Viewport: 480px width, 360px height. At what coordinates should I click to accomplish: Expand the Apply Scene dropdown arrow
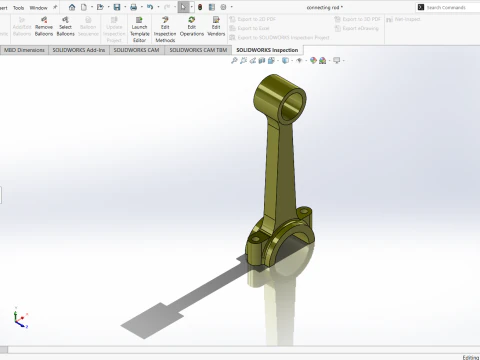(x=329, y=61)
